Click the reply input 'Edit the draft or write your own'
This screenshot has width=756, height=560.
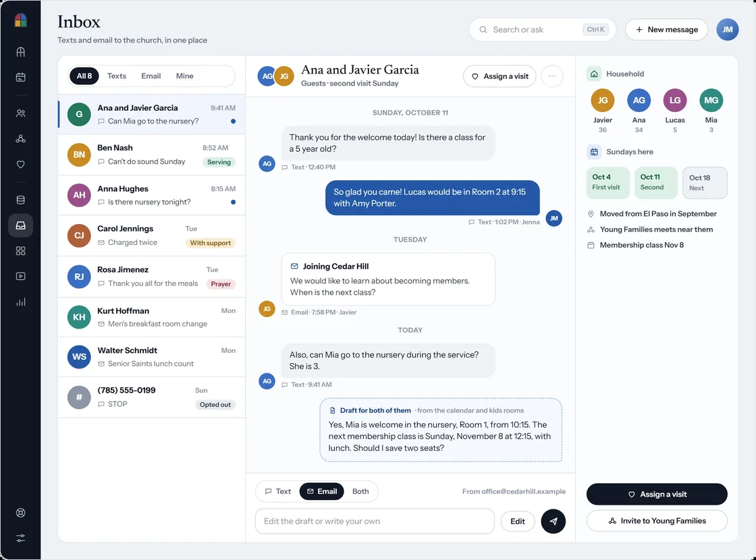coord(375,521)
